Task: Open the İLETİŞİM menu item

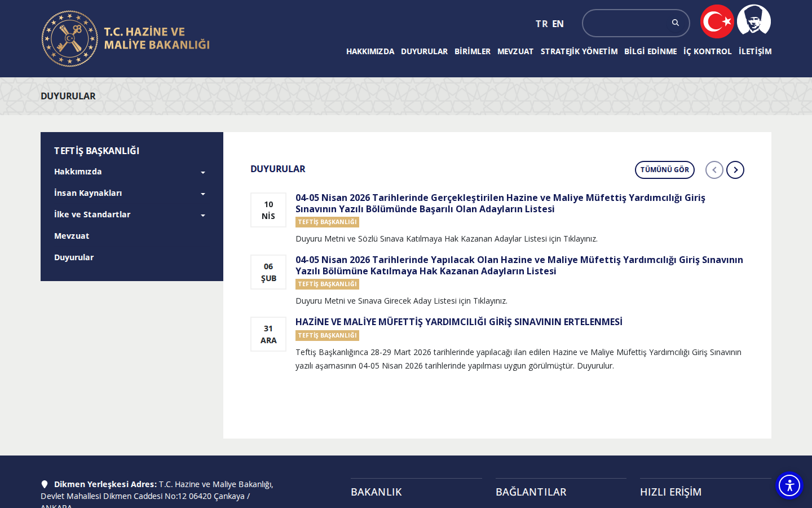Action: pyautogui.click(x=755, y=51)
